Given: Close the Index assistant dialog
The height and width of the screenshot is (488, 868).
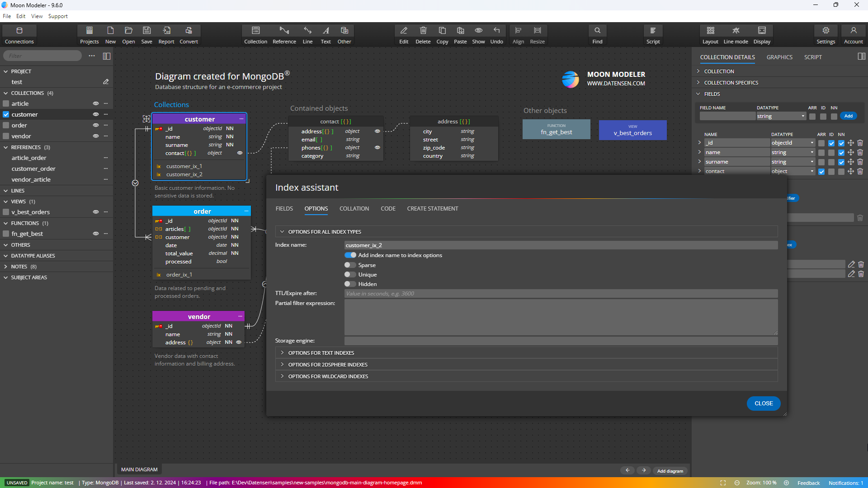Looking at the screenshot, I should coord(763,404).
